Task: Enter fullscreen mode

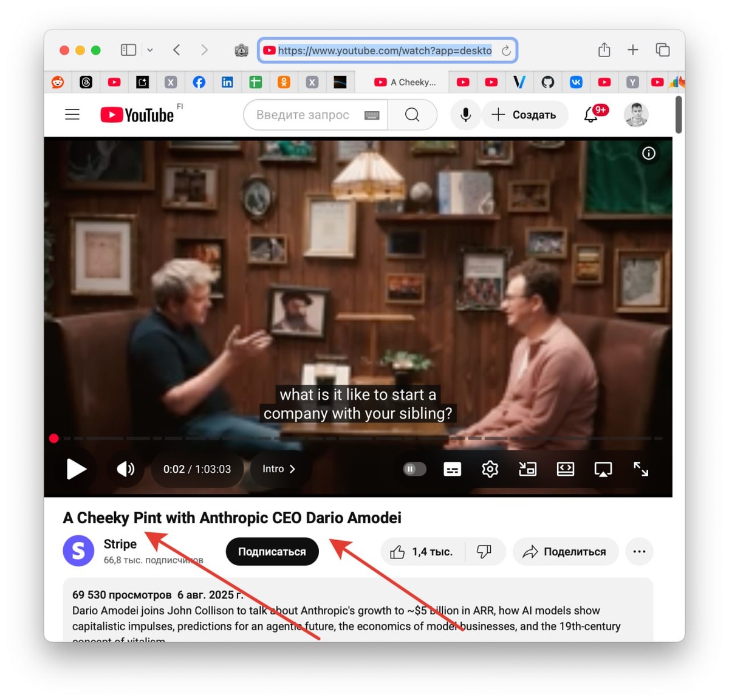Action: [x=641, y=469]
